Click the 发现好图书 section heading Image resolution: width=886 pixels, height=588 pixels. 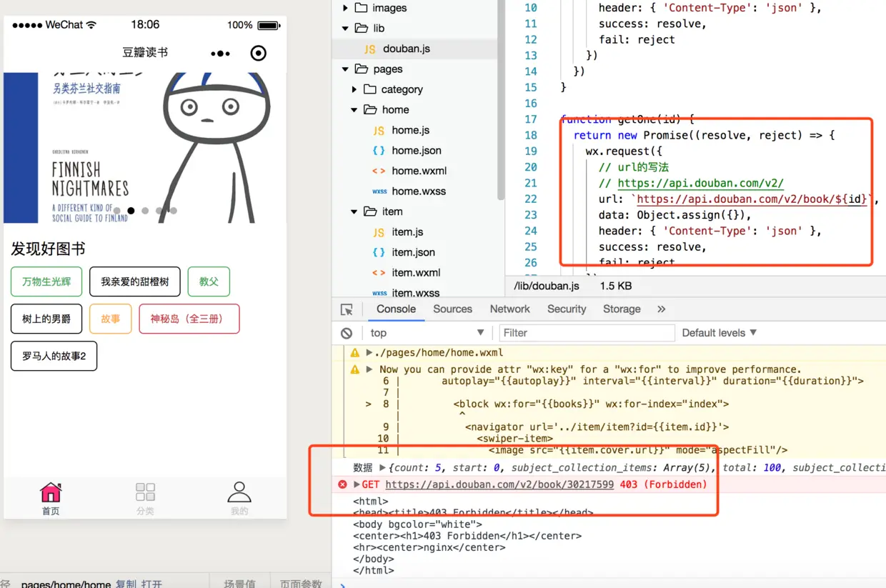point(48,249)
